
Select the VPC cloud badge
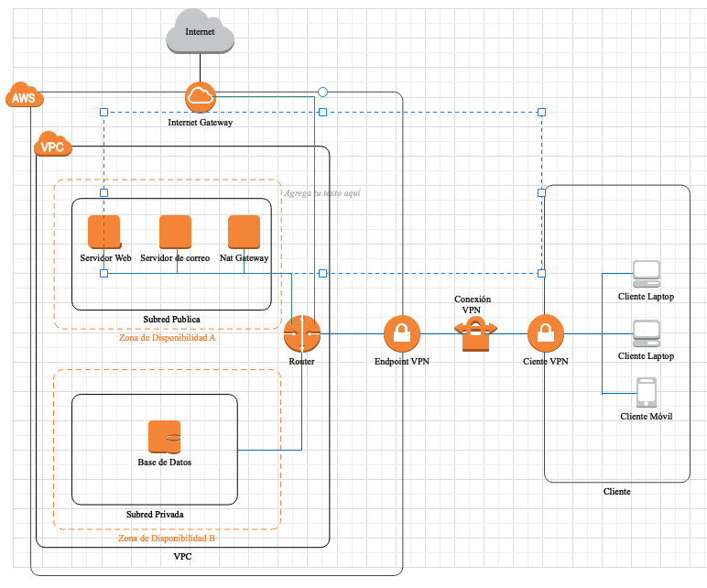[x=53, y=145]
